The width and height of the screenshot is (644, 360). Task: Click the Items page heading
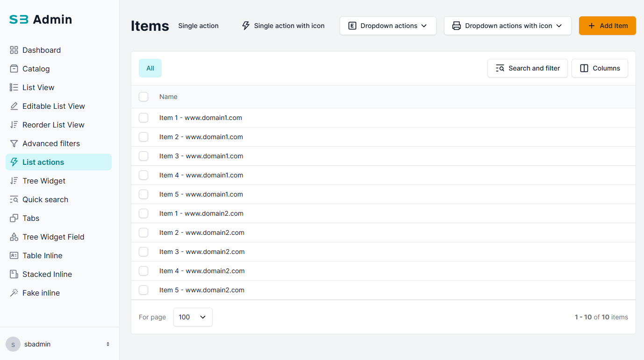pyautogui.click(x=150, y=26)
